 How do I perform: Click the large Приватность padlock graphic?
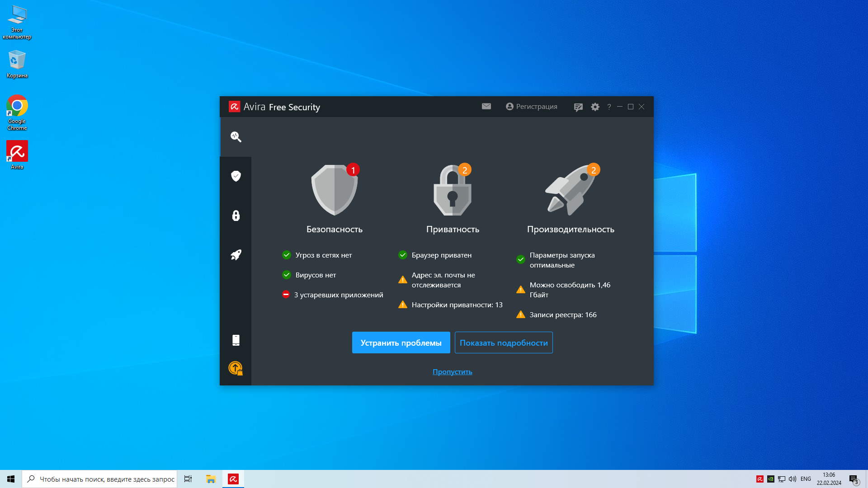click(x=452, y=191)
